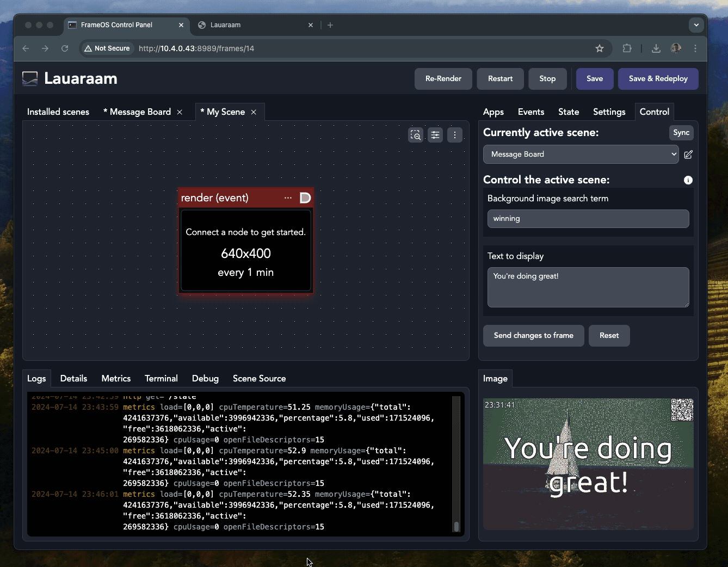Bookmark this page with the star icon
Viewport: 728px width, 567px height.
tap(600, 48)
